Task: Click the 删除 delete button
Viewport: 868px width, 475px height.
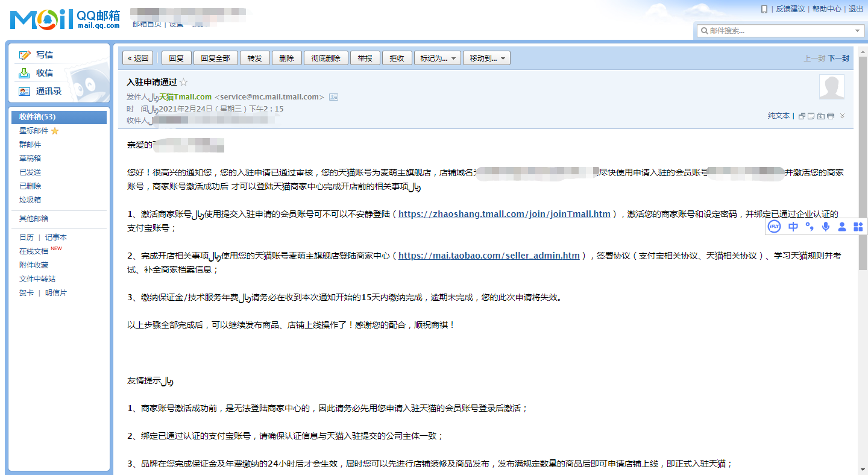Action: pos(287,58)
